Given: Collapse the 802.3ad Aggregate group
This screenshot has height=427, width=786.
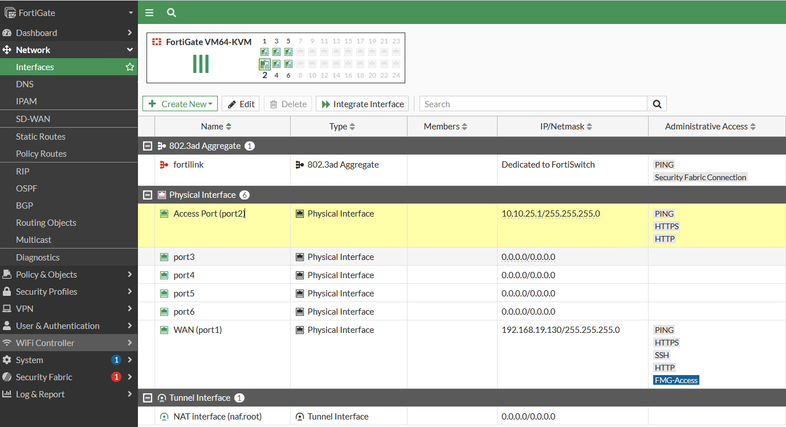Looking at the screenshot, I should [147, 146].
